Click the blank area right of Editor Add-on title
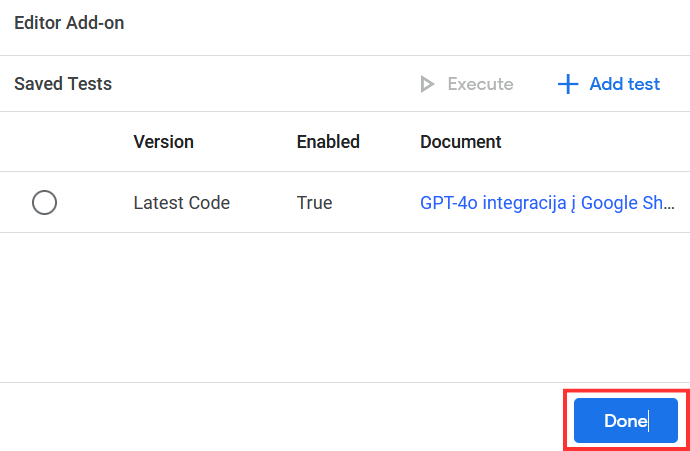This screenshot has height=451, width=690. click(400, 23)
